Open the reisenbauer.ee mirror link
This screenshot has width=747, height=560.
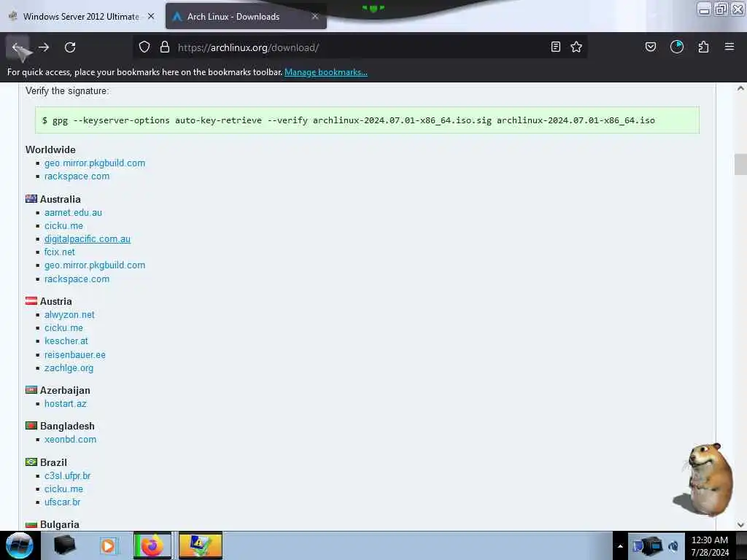pyautogui.click(x=75, y=355)
